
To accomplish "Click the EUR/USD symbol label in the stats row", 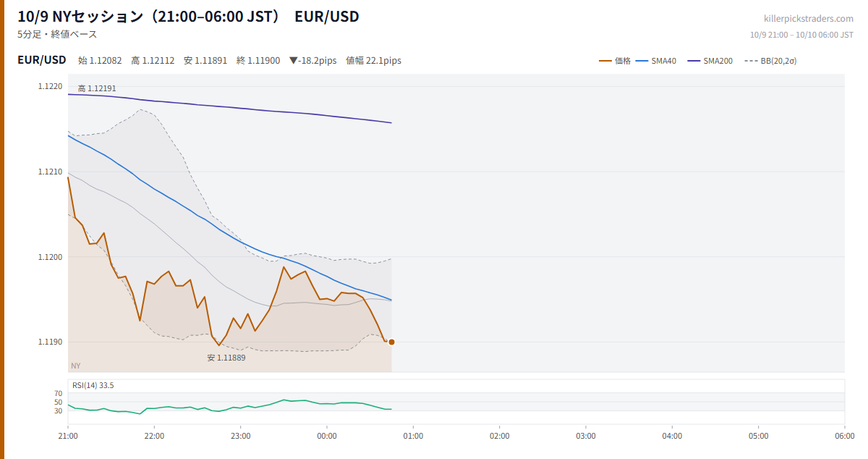I will coord(42,60).
